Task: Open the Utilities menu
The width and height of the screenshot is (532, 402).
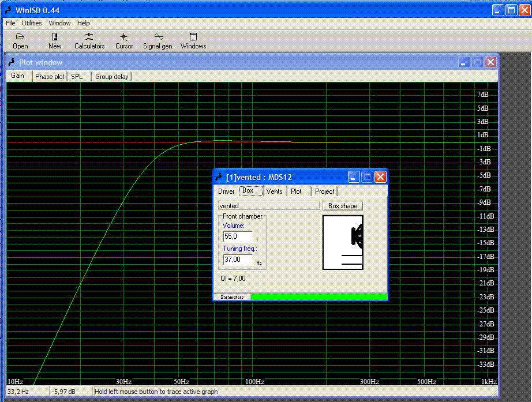Action: 32,24
